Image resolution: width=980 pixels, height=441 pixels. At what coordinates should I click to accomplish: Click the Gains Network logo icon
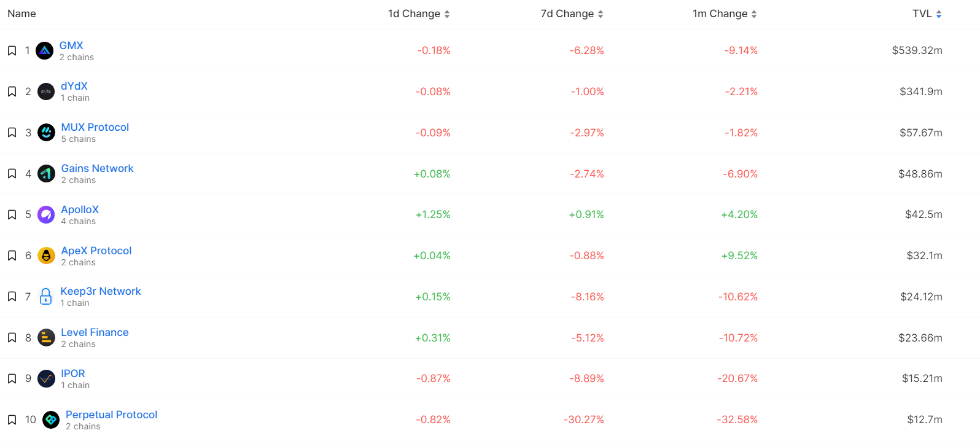click(x=46, y=174)
